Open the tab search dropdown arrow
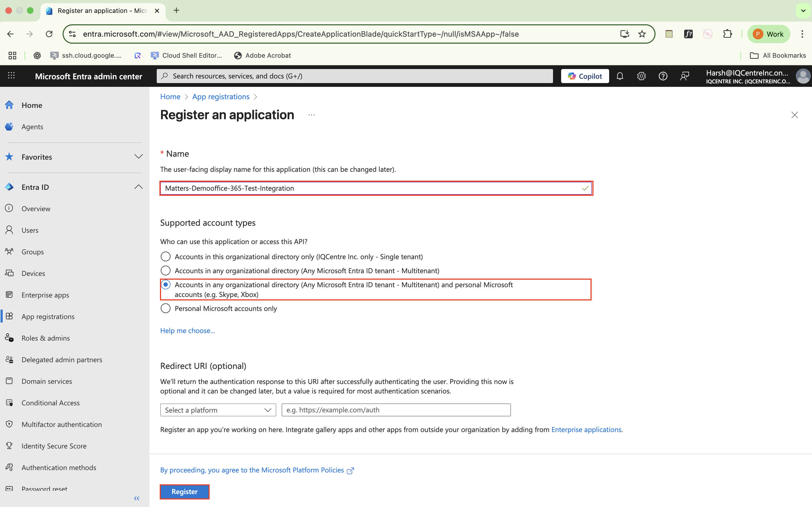Screen dimensions: 812x507 click(803, 11)
